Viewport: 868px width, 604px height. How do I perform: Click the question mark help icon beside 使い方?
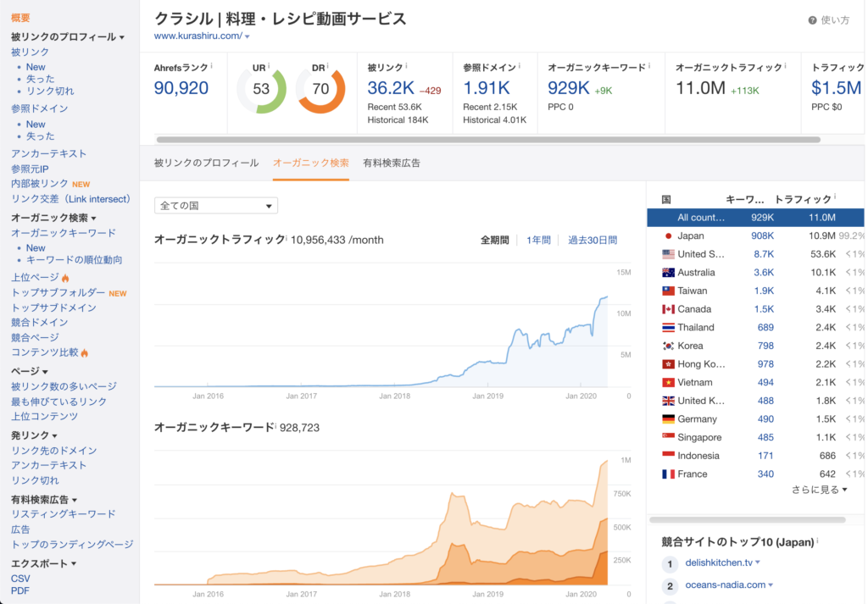812,20
